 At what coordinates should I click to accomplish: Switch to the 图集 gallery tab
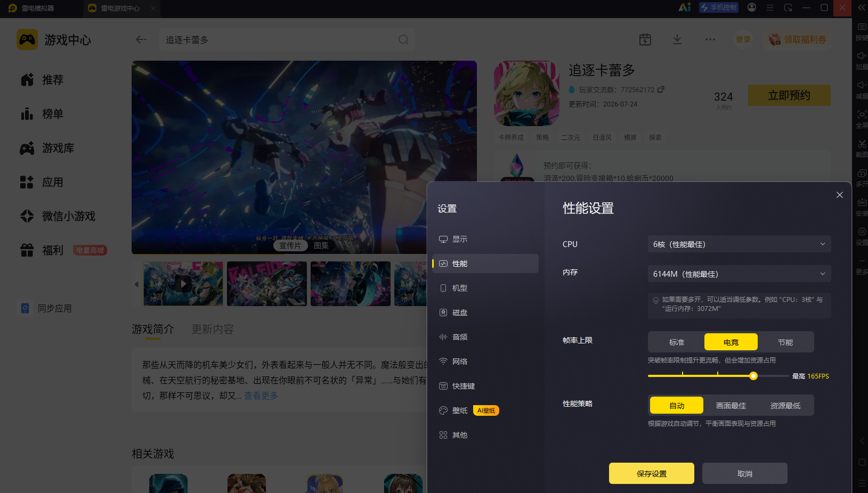coord(321,245)
